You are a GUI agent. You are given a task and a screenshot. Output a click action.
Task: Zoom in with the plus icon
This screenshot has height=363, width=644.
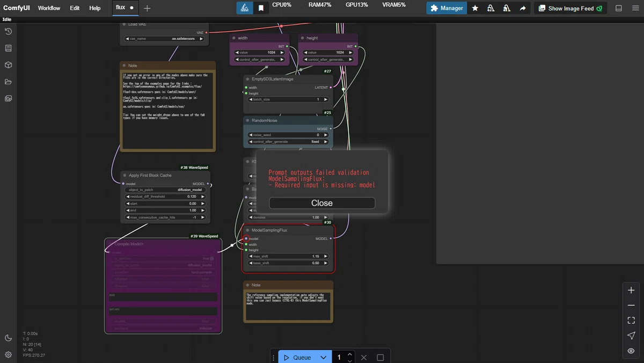tap(631, 290)
